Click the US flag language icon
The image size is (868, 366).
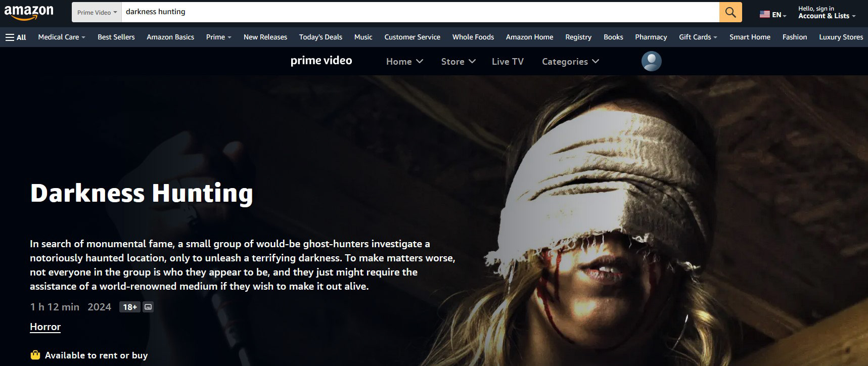click(764, 15)
